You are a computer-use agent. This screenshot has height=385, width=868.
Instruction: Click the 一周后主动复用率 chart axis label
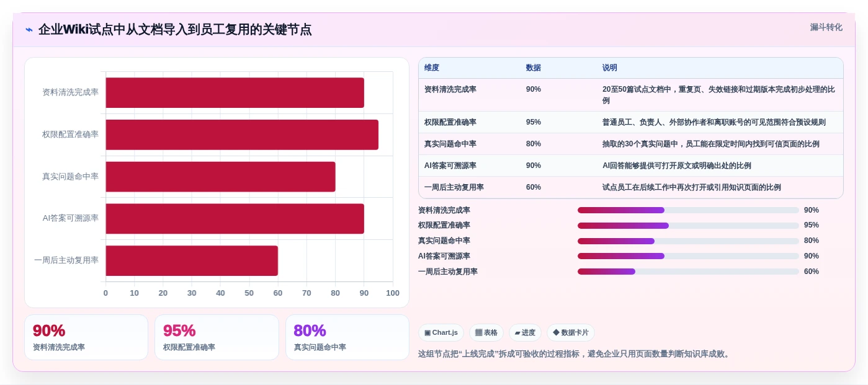click(66, 260)
